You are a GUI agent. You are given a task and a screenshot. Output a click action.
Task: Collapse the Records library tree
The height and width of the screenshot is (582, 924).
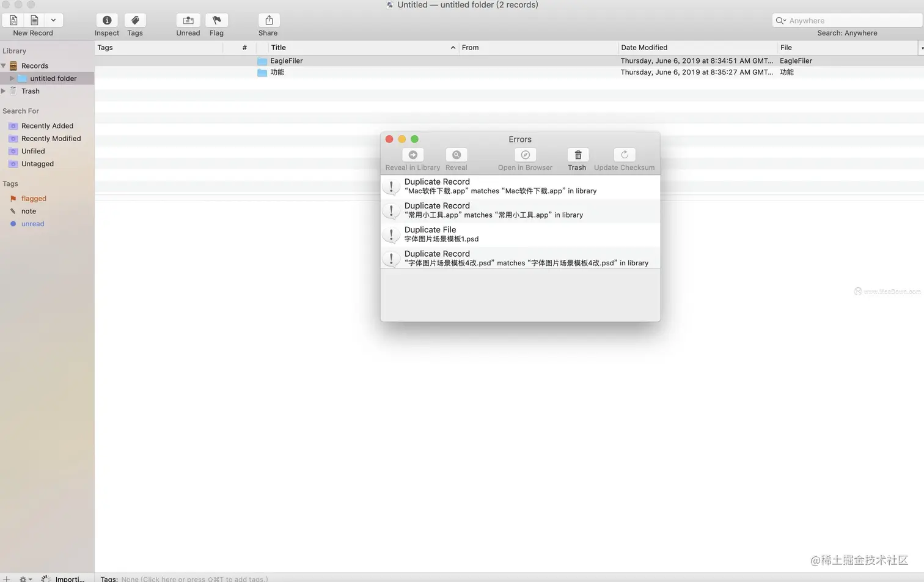[x=4, y=66]
